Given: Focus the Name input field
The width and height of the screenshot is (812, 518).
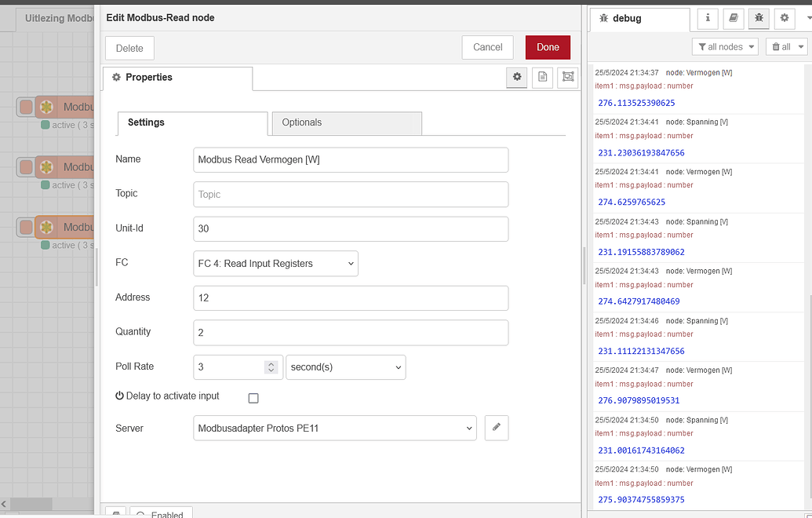Looking at the screenshot, I should click(x=351, y=160).
